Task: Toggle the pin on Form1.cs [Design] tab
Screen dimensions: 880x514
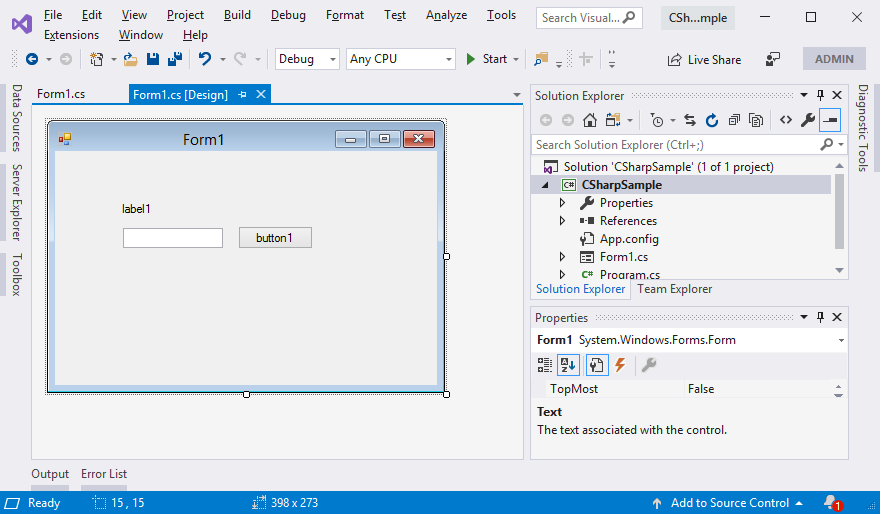Action: 242,95
